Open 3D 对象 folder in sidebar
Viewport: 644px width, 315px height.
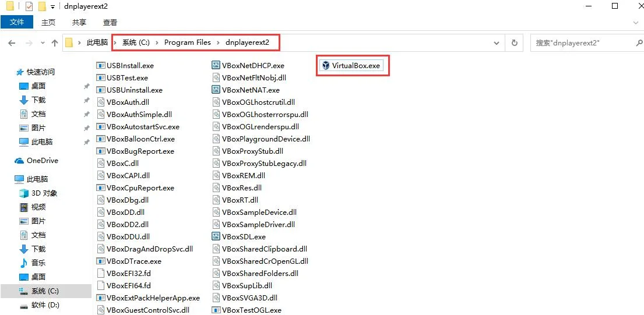[x=38, y=193]
